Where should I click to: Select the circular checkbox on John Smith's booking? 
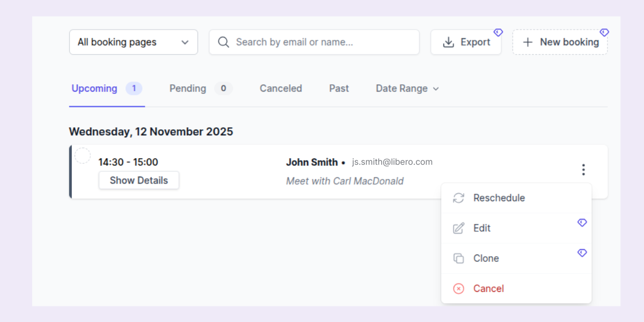pos(83,155)
